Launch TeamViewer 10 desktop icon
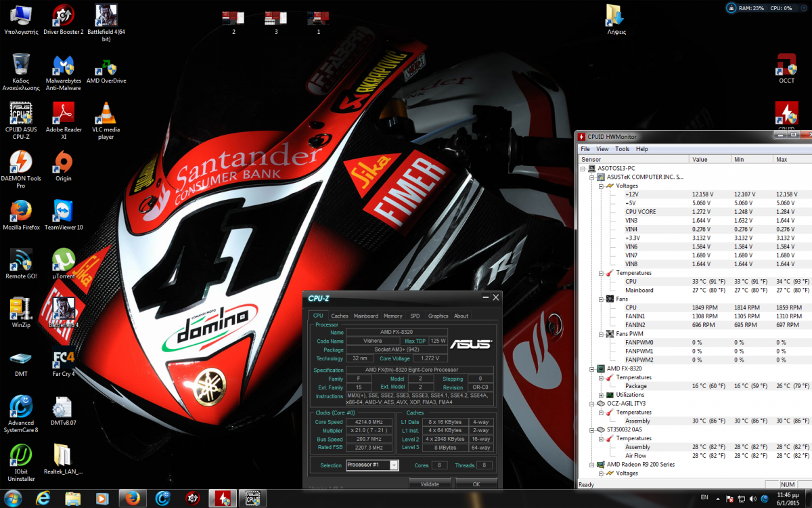The height and width of the screenshot is (508, 812). pyautogui.click(x=64, y=215)
